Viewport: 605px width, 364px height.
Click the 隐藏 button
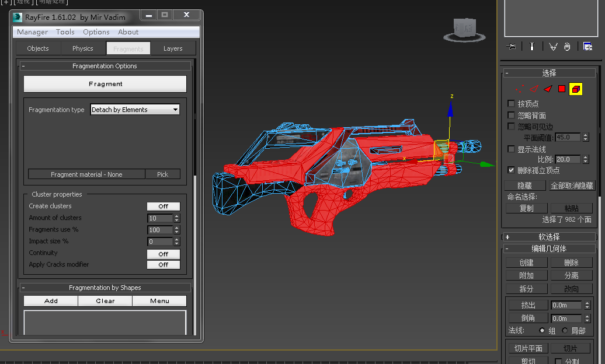click(524, 185)
